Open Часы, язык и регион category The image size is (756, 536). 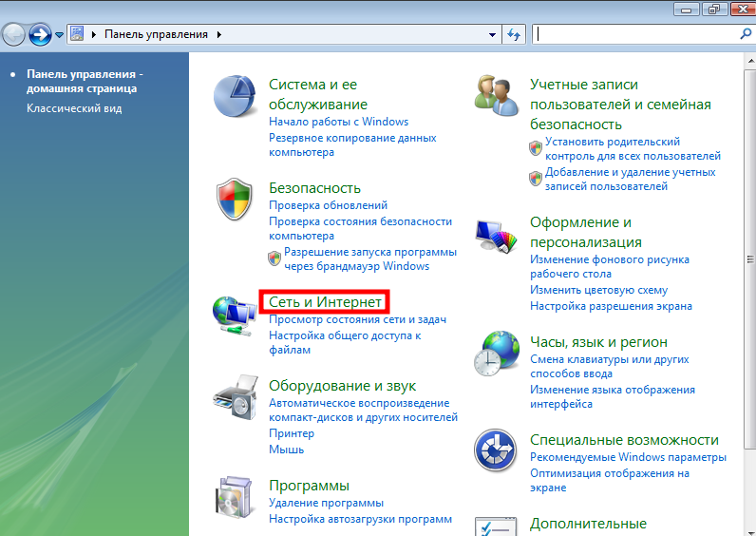click(598, 342)
